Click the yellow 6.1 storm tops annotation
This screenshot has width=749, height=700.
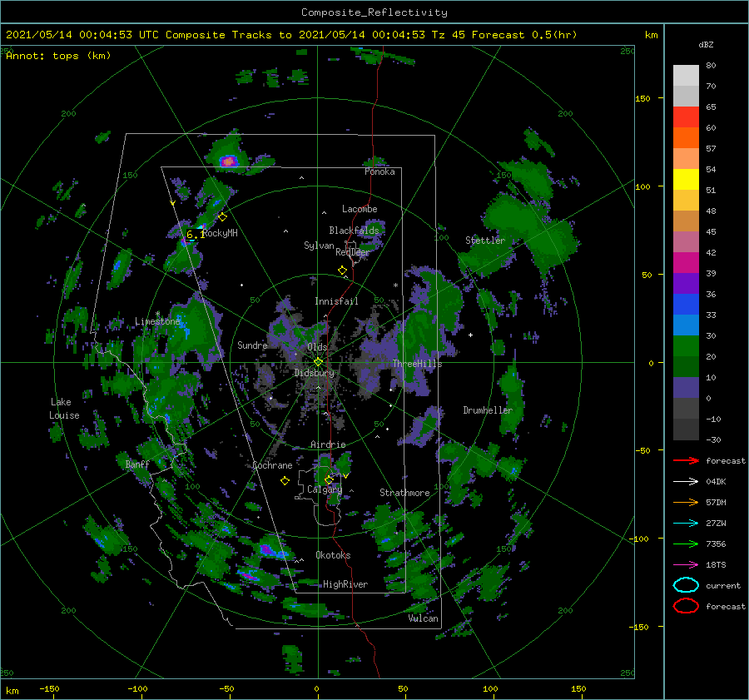195,235
